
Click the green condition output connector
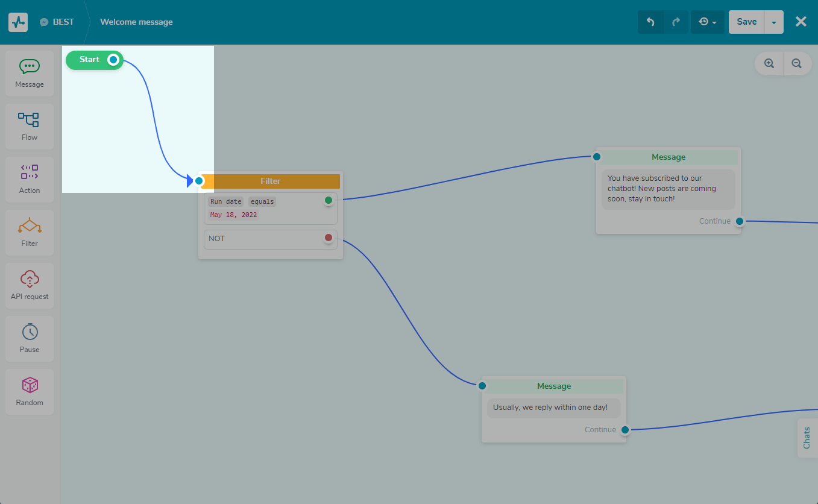[329, 200]
